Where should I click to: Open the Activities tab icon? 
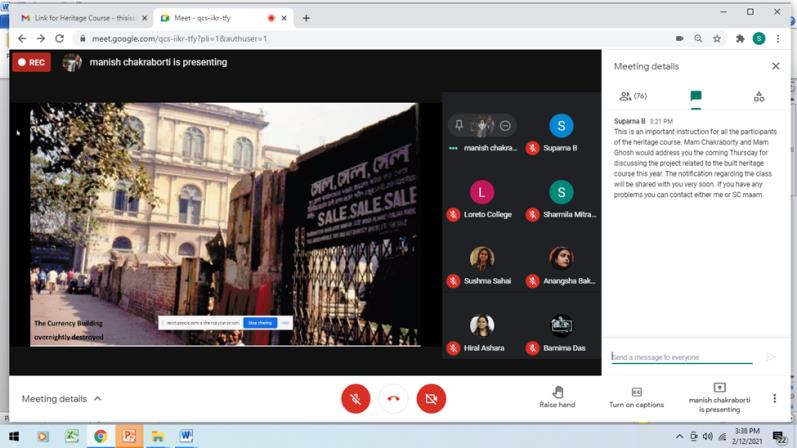click(x=759, y=96)
